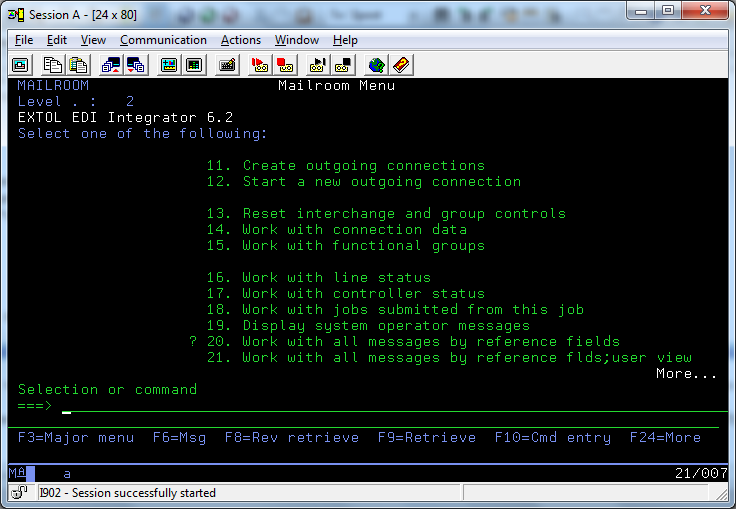The width and height of the screenshot is (736, 509).
Task: Click the Receive File from Host icon
Action: point(136,65)
